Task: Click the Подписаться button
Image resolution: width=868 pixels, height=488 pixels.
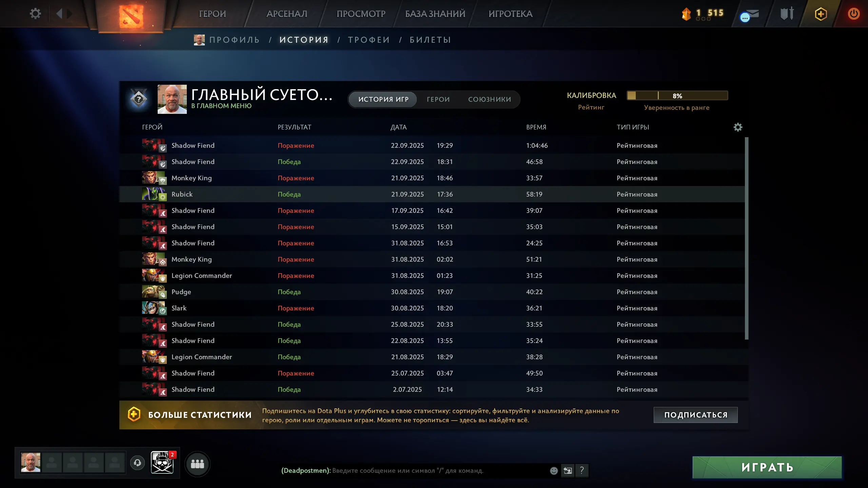Action: [x=695, y=415]
